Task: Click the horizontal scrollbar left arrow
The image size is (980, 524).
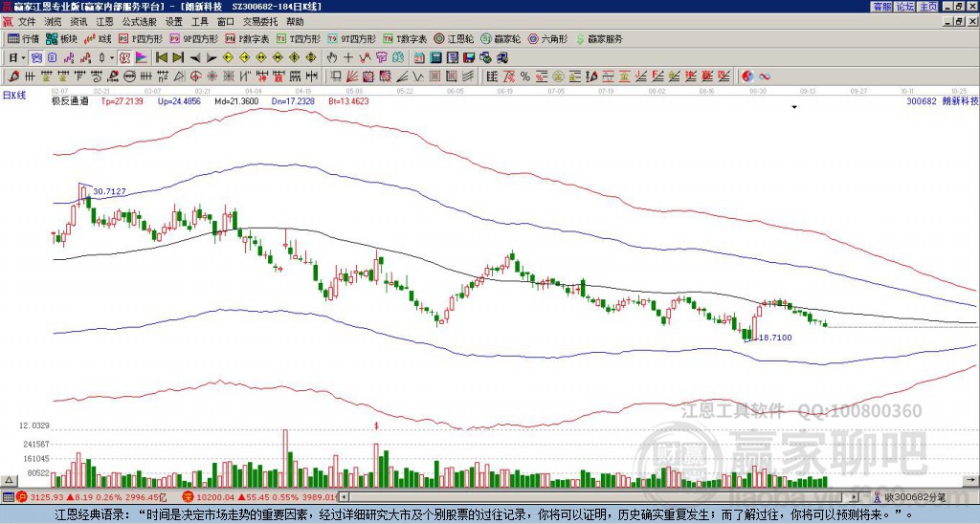Action: tap(345, 497)
